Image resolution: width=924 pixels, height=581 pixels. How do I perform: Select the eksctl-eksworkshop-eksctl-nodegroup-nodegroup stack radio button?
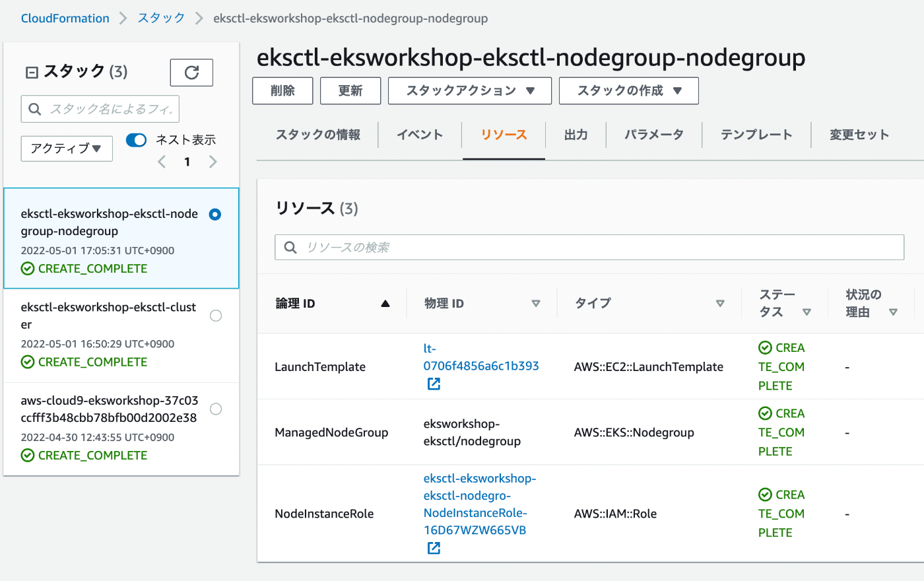215,215
